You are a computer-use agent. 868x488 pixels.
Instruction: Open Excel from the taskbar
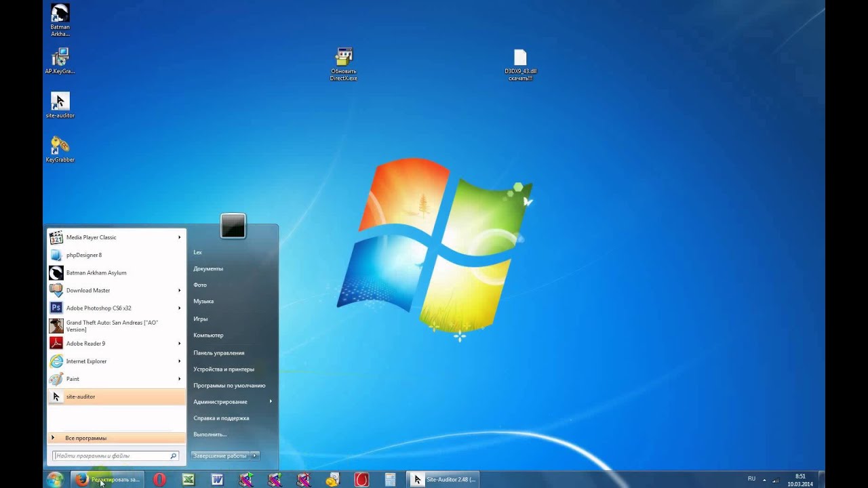189,479
